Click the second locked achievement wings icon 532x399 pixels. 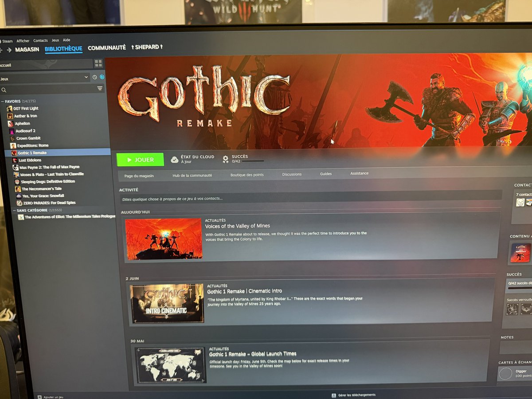click(x=526, y=309)
